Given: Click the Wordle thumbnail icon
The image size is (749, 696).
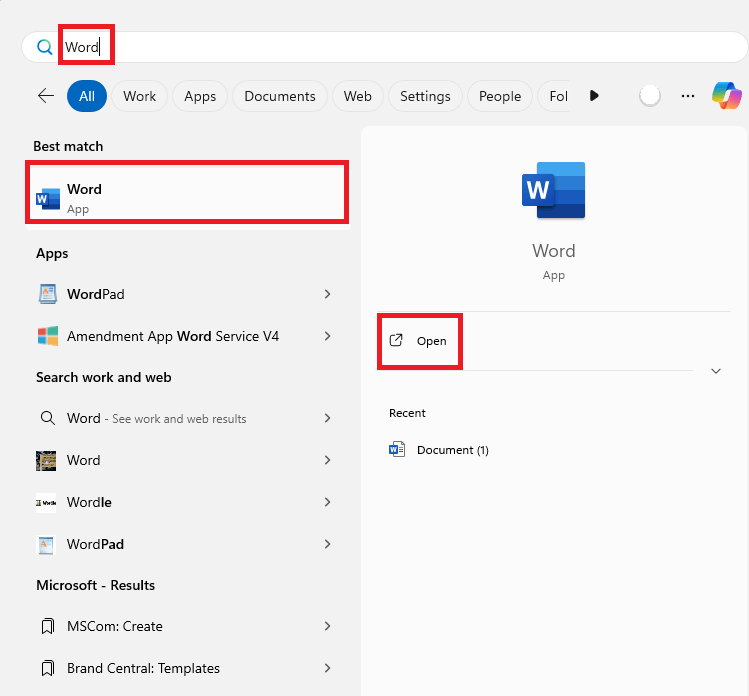Looking at the screenshot, I should pos(46,503).
